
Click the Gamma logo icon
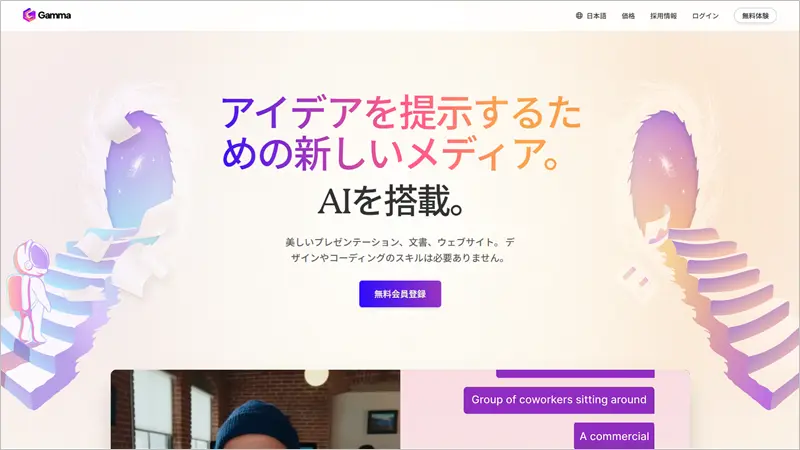tap(29, 15)
